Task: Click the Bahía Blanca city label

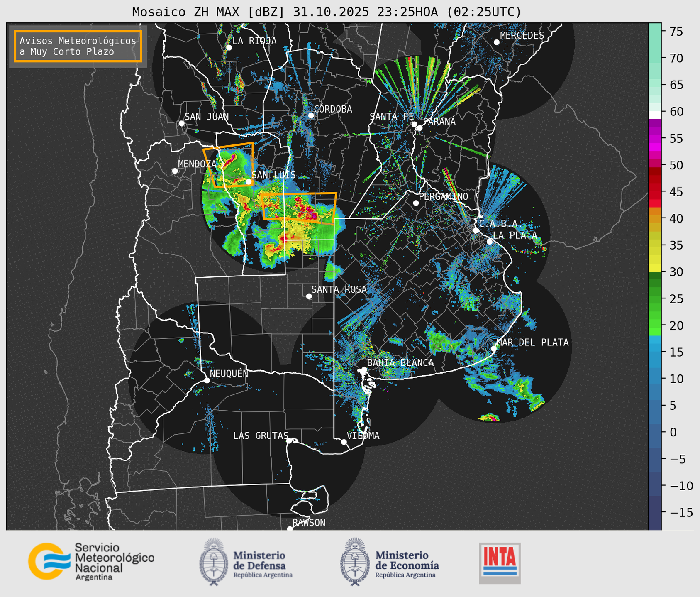Action: tap(400, 363)
